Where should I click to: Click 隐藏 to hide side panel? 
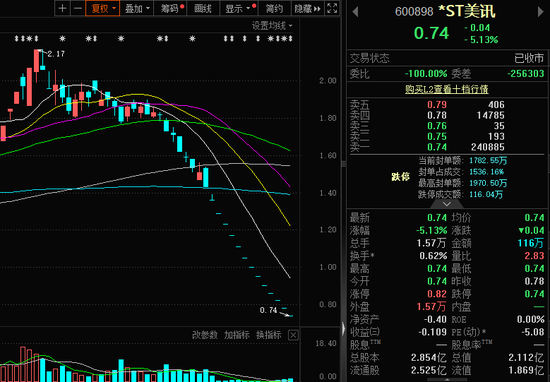pos(307,8)
